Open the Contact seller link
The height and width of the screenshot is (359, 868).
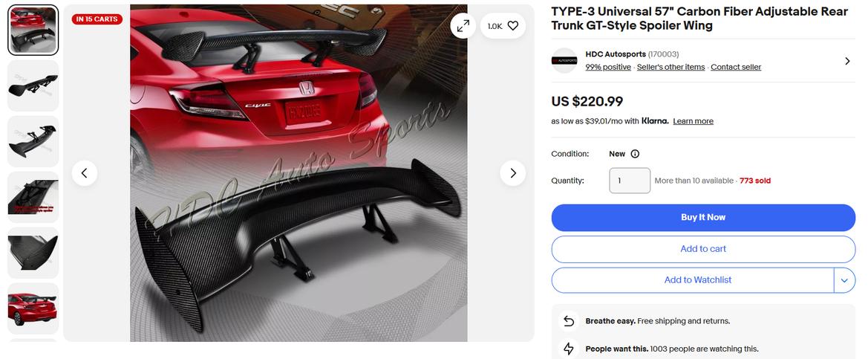[736, 67]
